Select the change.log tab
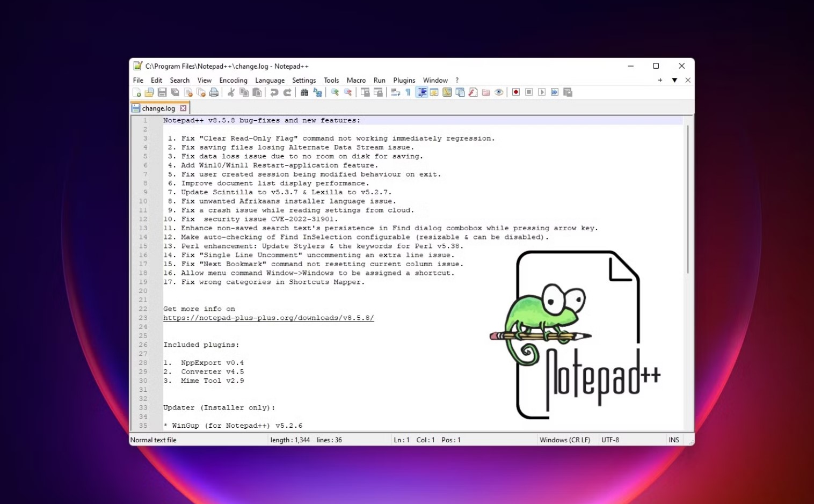The height and width of the screenshot is (504, 814). click(158, 108)
